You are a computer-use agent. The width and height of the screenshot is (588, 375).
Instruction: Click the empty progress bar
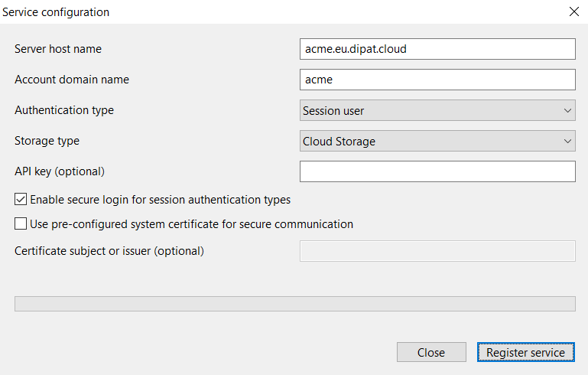(294, 304)
